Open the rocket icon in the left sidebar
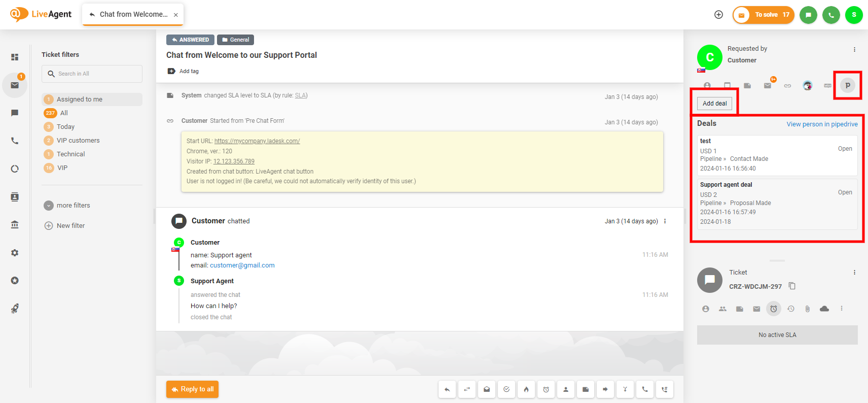This screenshot has height=403, width=868. click(15, 308)
